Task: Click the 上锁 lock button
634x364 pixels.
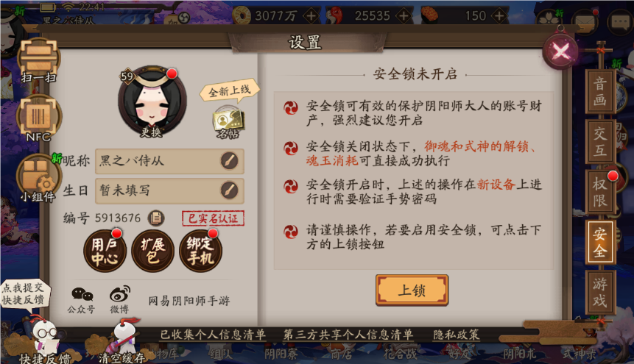Action: (412, 290)
